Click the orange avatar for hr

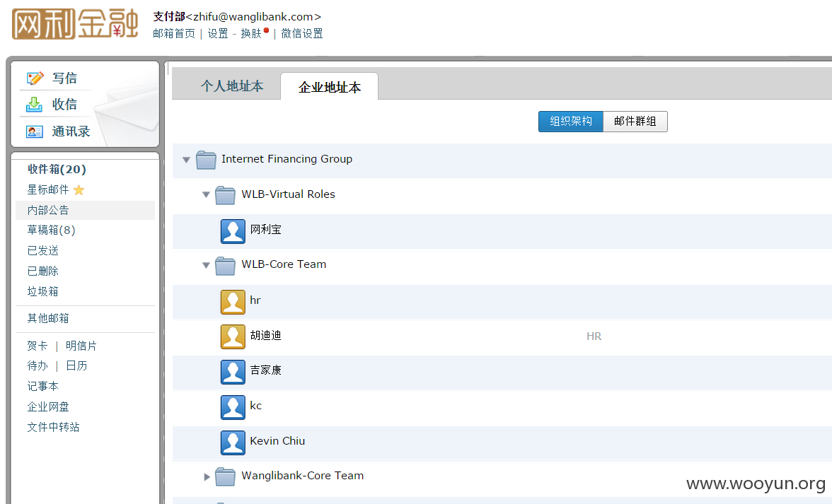[x=233, y=302]
